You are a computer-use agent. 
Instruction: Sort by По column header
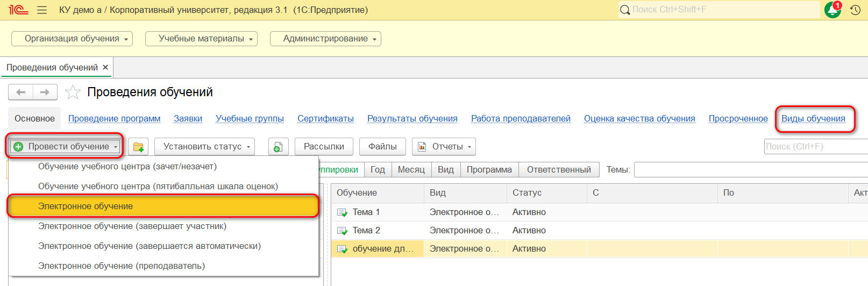tap(783, 193)
